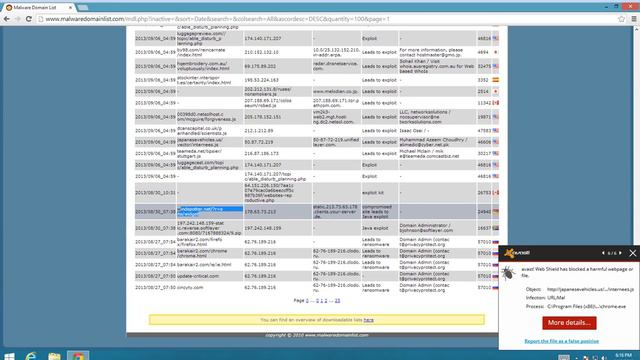Click the ASN '26753' cell
The image size is (640, 360).
pyautogui.click(x=484, y=193)
